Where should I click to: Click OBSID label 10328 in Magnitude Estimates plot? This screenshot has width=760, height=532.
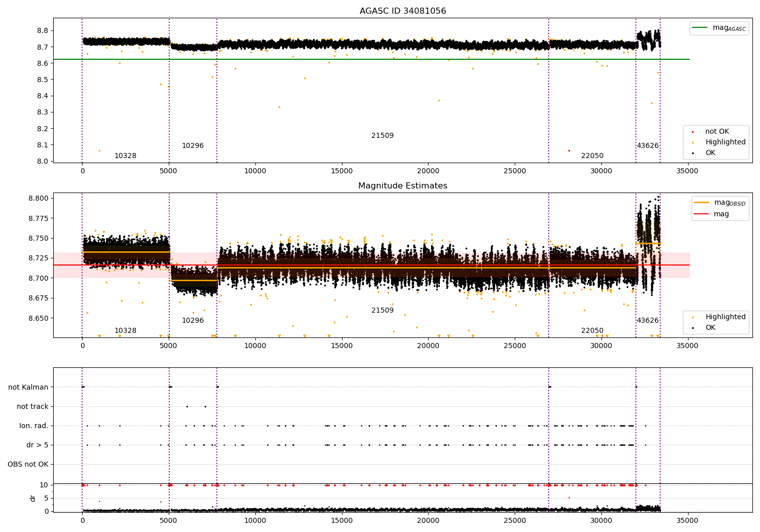(125, 331)
